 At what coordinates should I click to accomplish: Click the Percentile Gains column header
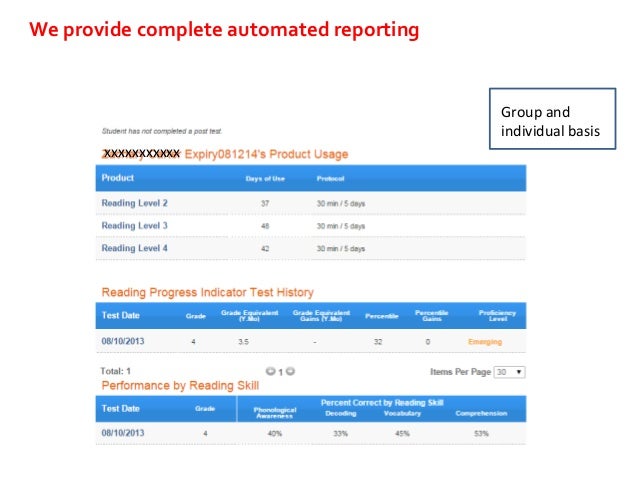(x=432, y=315)
